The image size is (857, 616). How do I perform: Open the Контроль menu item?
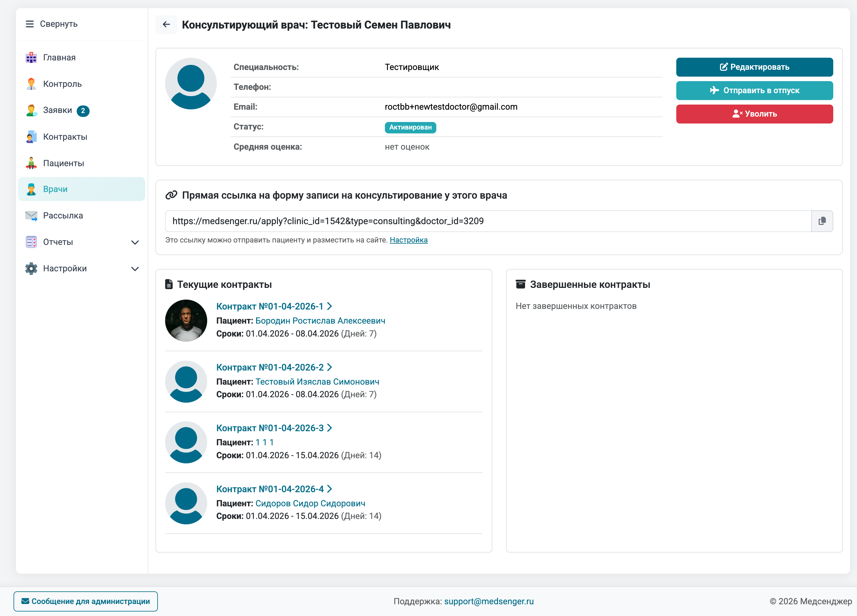[x=81, y=84]
